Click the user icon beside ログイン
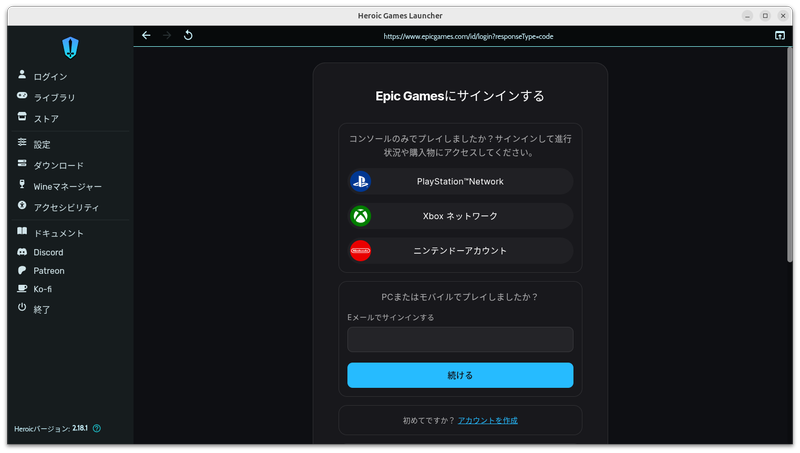 (22, 74)
